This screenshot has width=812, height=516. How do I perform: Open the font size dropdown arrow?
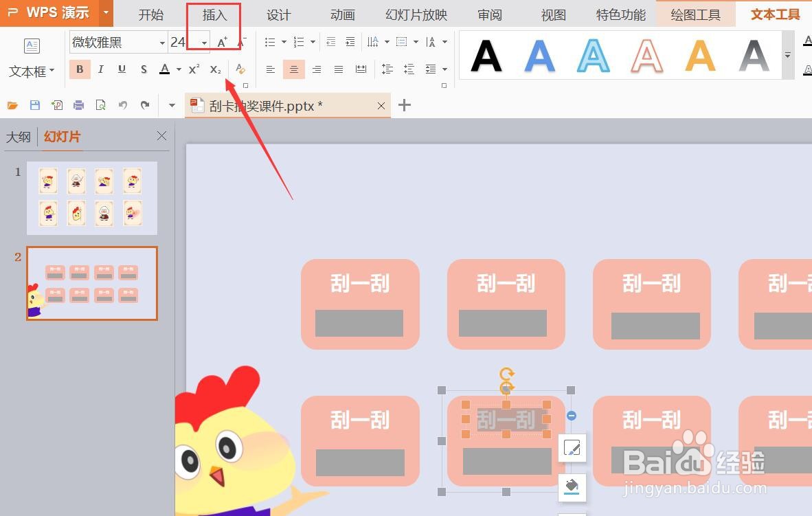pyautogui.click(x=205, y=43)
